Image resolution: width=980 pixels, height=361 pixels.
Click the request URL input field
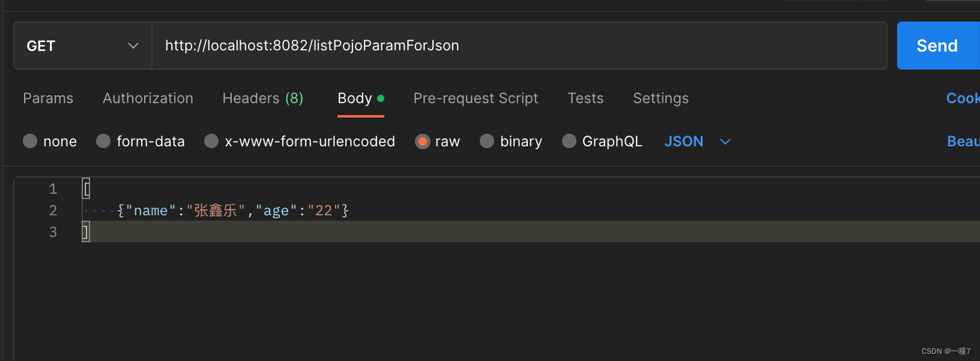click(519, 46)
